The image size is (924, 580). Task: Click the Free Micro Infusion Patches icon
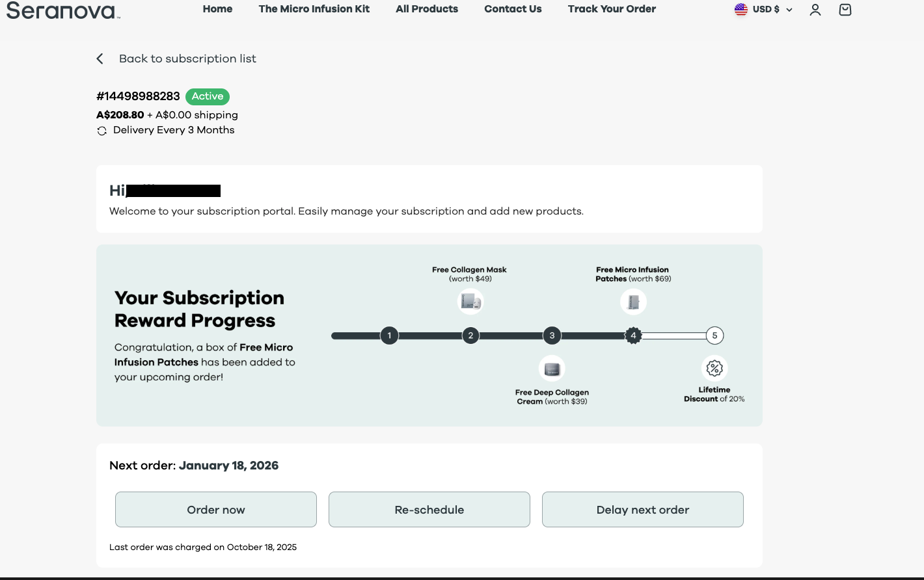pyautogui.click(x=633, y=302)
